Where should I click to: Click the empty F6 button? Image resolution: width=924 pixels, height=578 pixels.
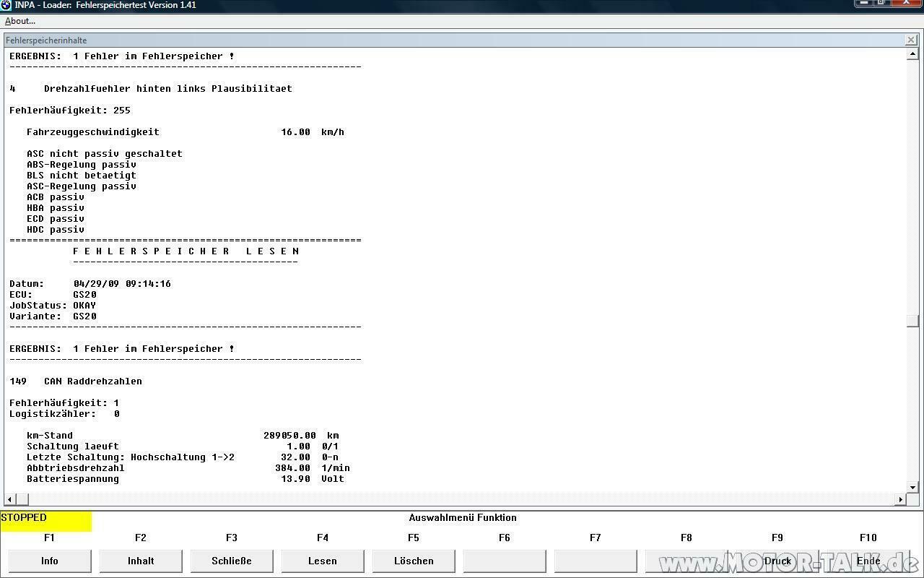(505, 561)
